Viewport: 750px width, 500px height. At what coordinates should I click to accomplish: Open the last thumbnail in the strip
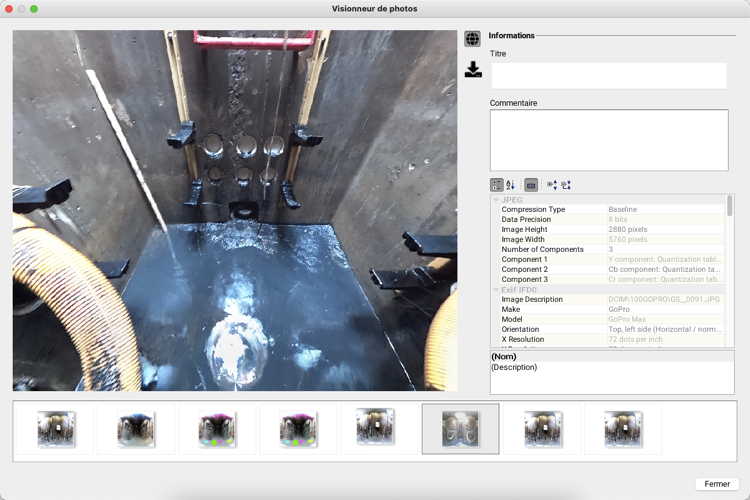click(x=623, y=430)
